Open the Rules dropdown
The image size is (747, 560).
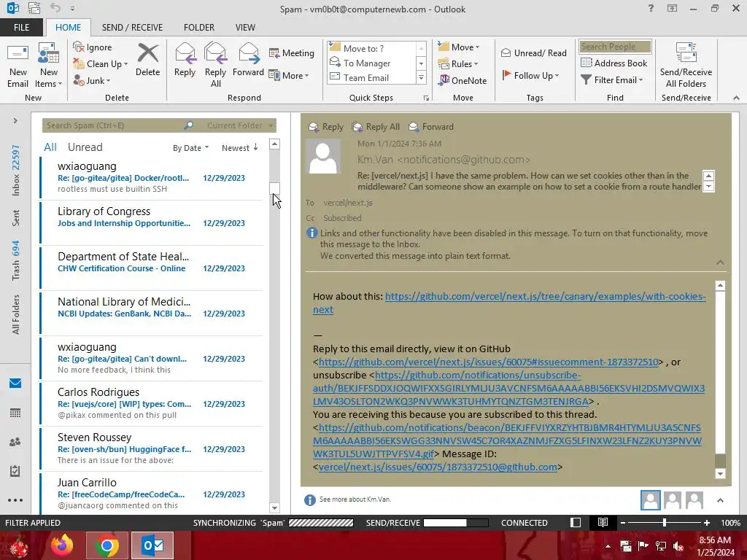(458, 64)
